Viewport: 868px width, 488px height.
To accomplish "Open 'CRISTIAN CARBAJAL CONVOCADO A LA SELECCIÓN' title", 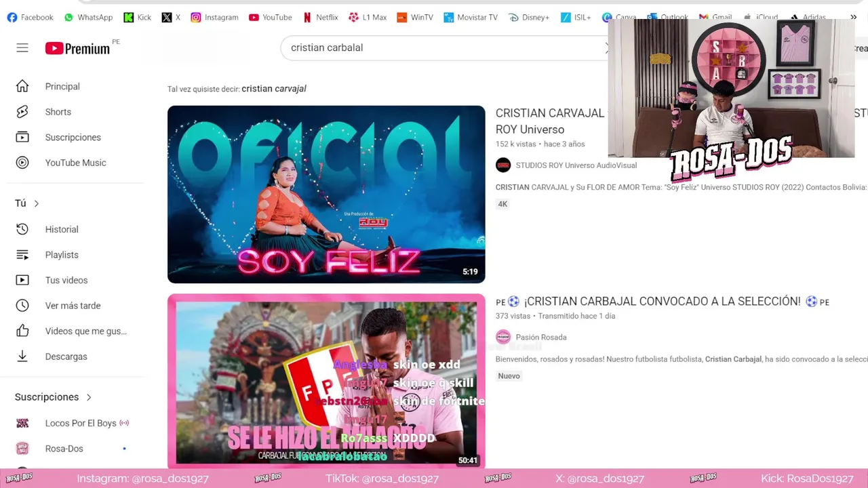I will tap(663, 302).
